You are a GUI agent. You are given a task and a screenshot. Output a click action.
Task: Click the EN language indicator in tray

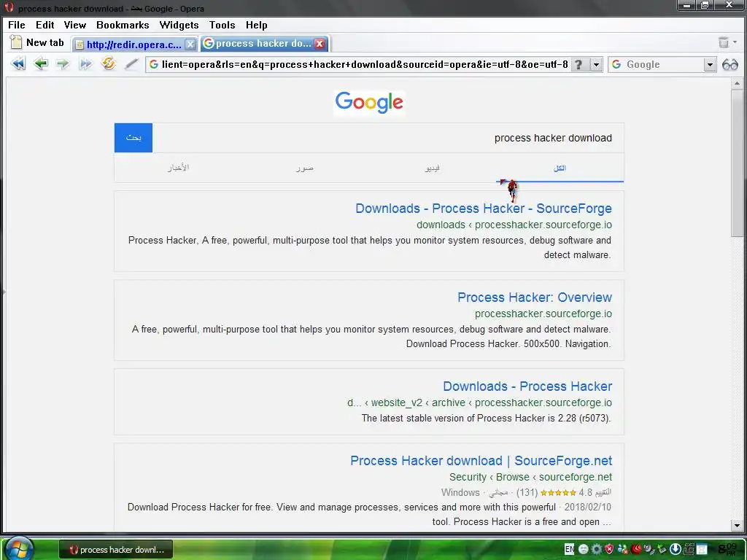569,549
